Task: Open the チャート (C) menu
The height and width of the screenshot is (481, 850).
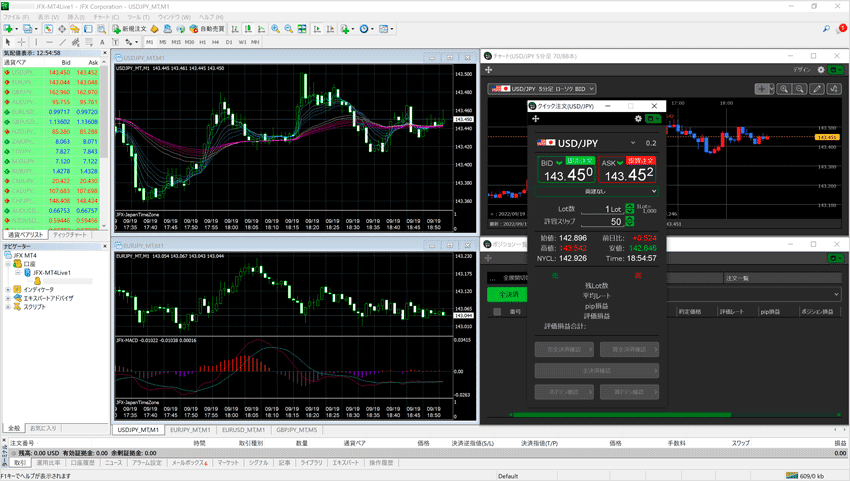Action: tap(106, 17)
